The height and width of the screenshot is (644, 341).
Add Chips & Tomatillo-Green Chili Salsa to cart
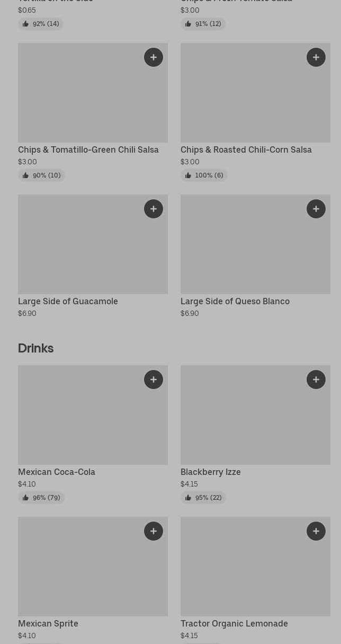(154, 57)
